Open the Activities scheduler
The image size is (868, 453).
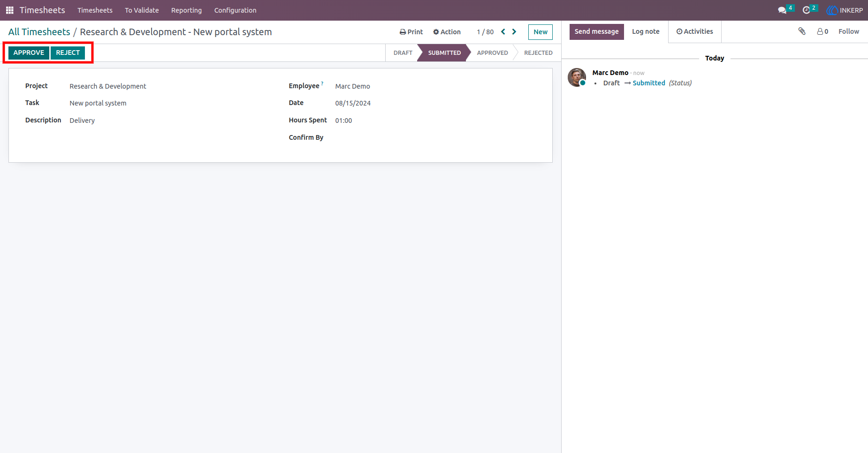[x=694, y=31]
